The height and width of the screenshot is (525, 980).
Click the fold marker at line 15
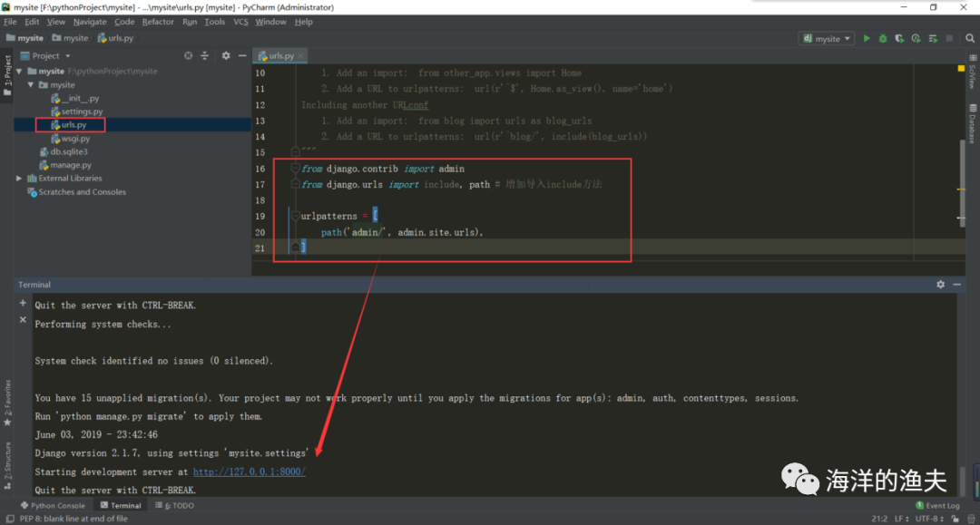[295, 151]
